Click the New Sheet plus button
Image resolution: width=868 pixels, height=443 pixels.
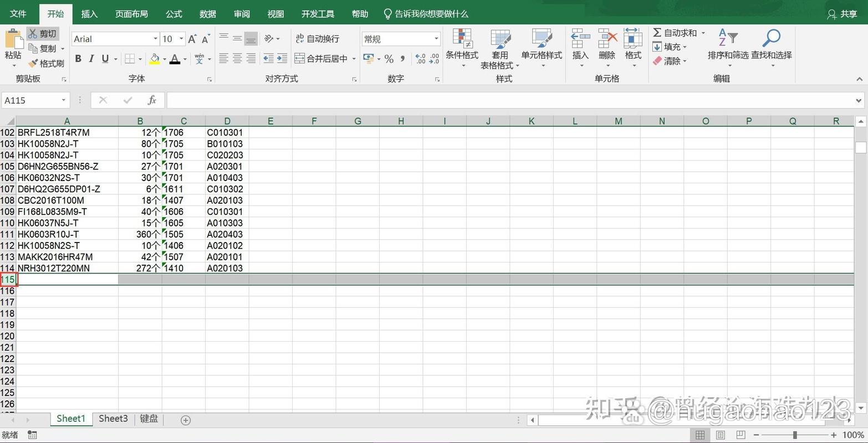185,420
